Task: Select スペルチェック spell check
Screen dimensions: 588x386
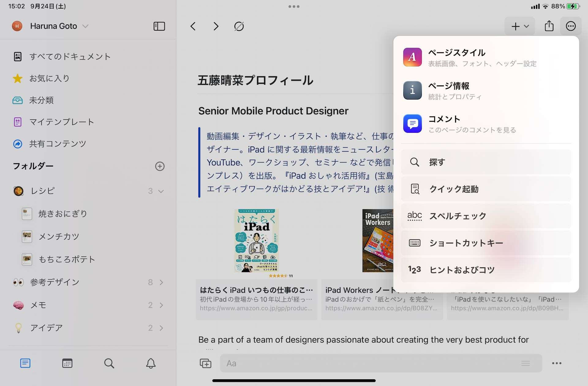Action: 486,216
